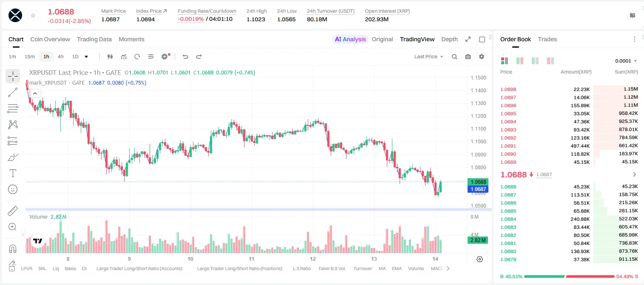The width and height of the screenshot is (644, 285).
Task: Select the text annotation tool
Action: (13, 173)
